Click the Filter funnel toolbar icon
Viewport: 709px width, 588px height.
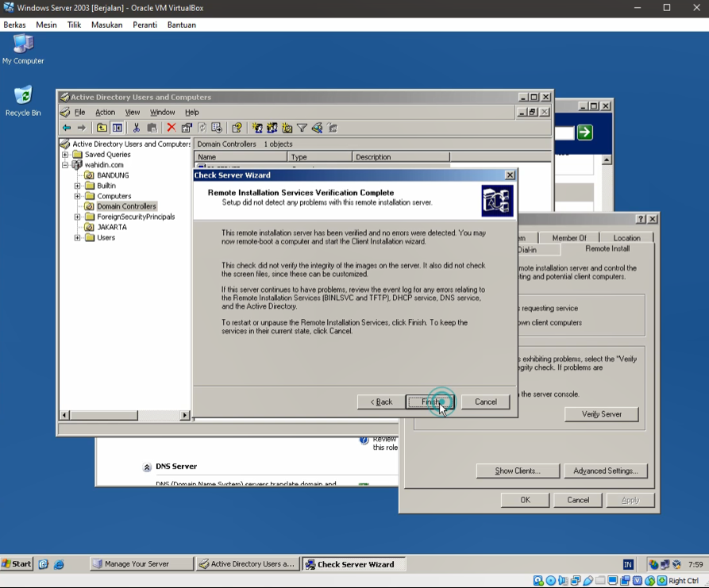click(302, 128)
